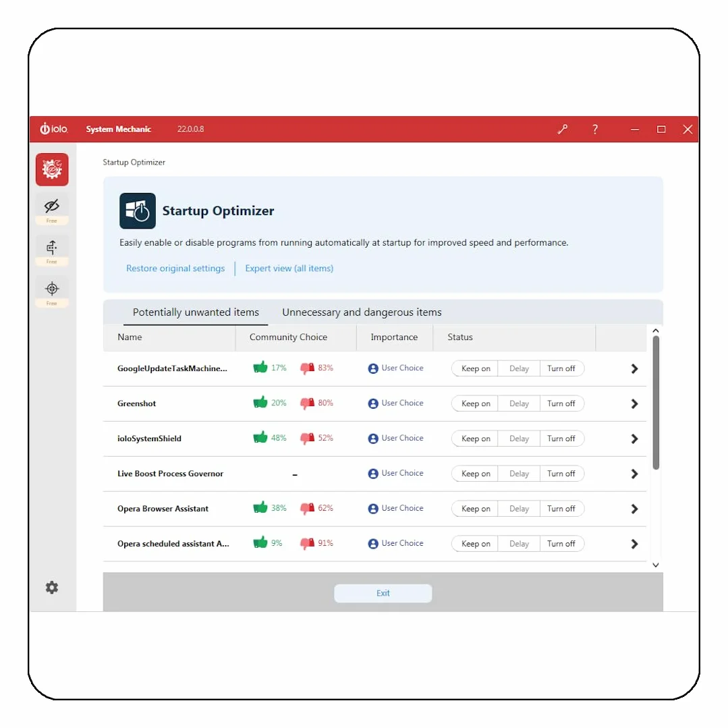
Task: Expand Opera scheduled assistant row chevron
Action: pos(634,544)
